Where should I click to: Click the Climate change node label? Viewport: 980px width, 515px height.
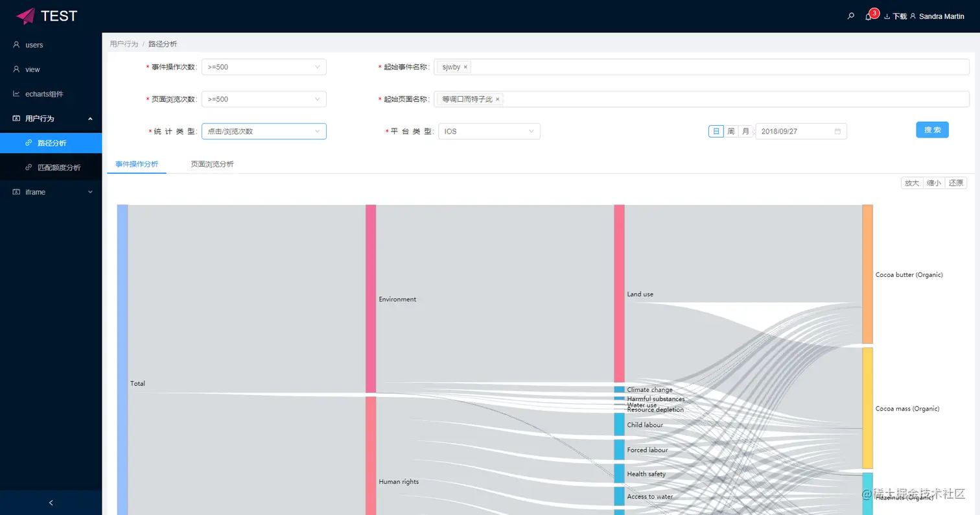[x=649, y=390]
